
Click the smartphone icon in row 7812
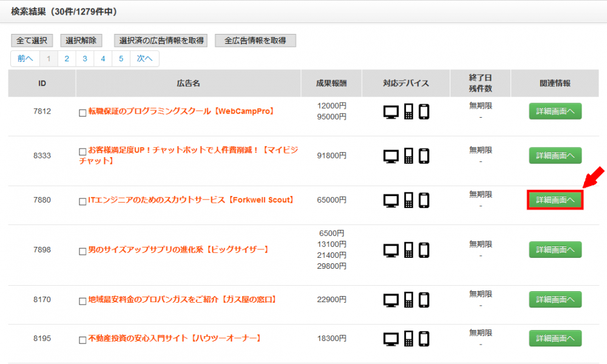click(424, 112)
